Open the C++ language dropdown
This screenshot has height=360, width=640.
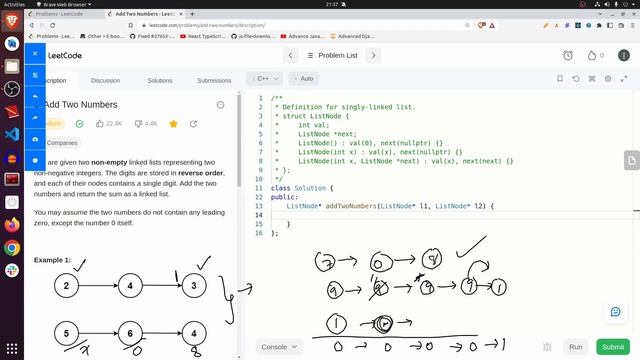[x=264, y=78]
